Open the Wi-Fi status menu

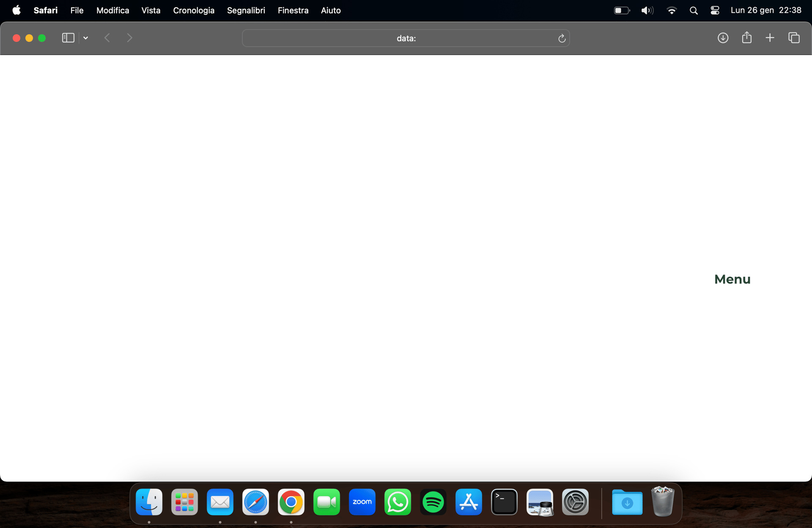[x=671, y=11]
